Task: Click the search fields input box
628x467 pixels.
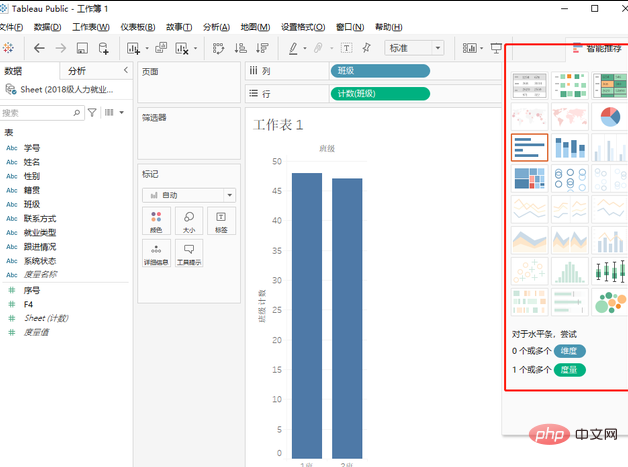Action: click(42, 113)
